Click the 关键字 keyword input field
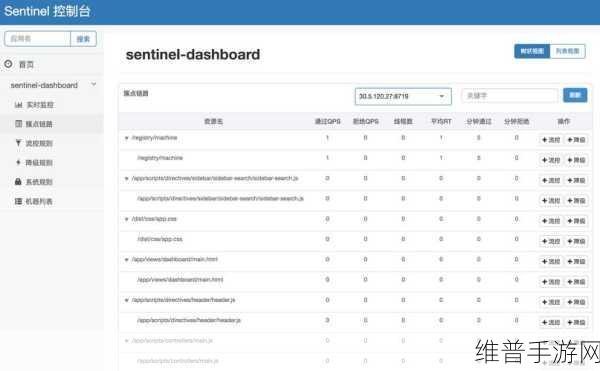Viewport: 600px width, 371px height. [509, 96]
